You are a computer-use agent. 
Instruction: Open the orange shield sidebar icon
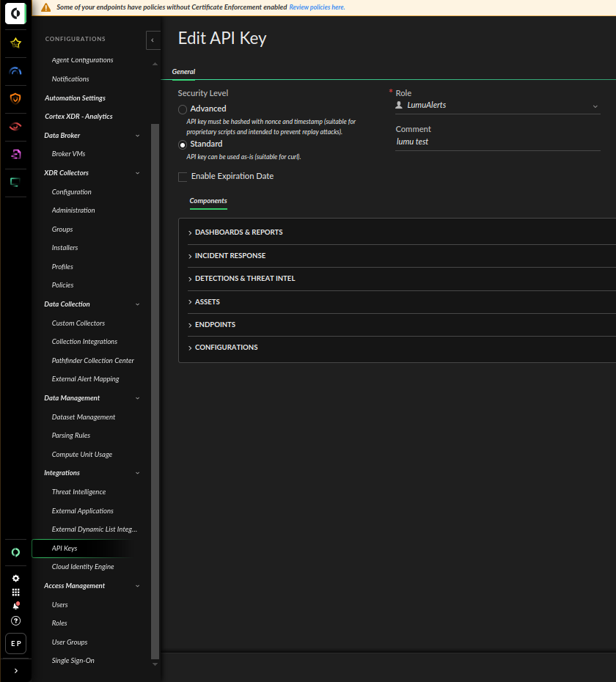click(15, 98)
